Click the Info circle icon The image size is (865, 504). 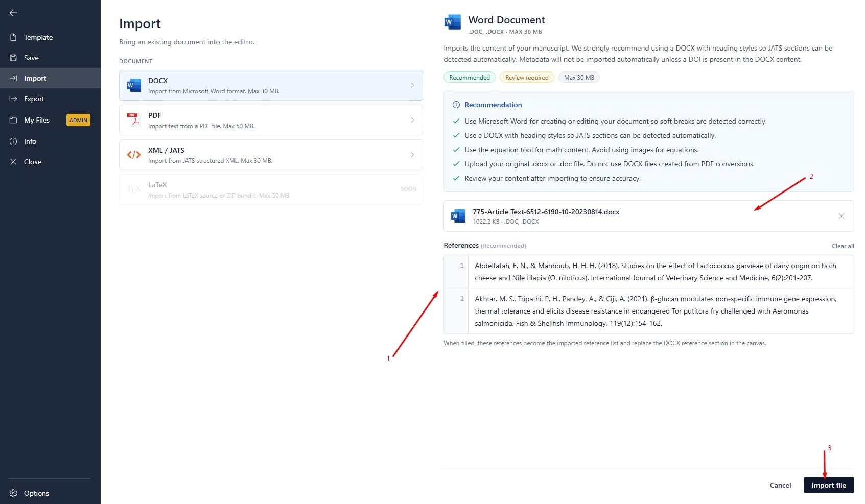click(13, 141)
